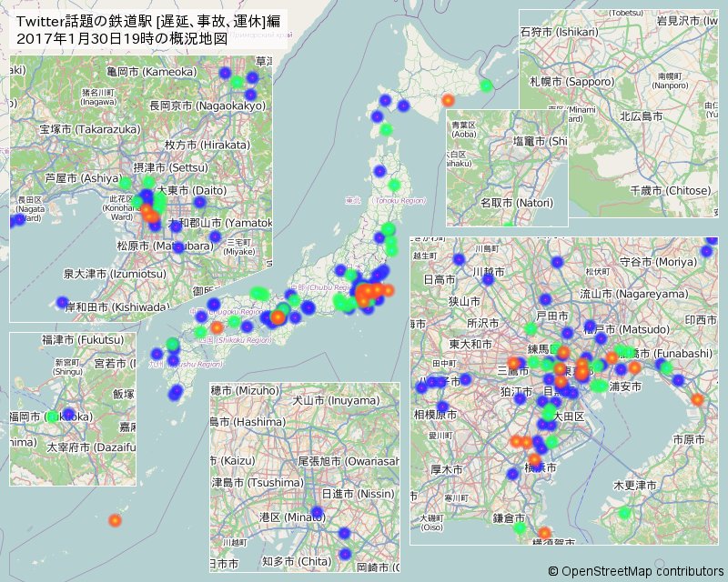Image resolution: width=728 pixels, height=582 pixels.
Task: Click the 東大和市 label
Action: 470,345
